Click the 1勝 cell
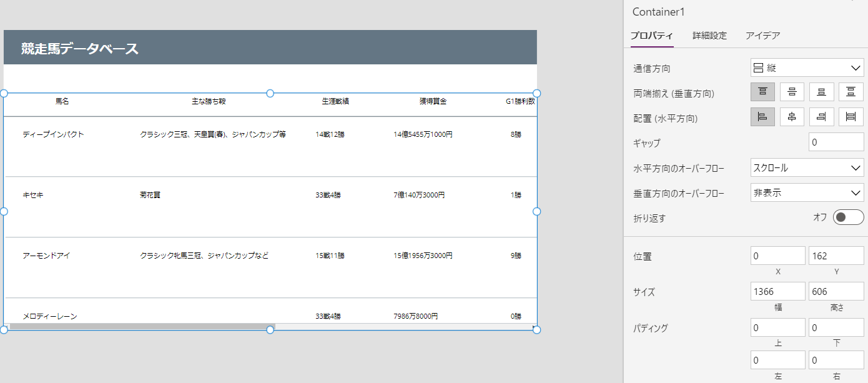Image resolution: width=868 pixels, height=383 pixels. [516, 195]
